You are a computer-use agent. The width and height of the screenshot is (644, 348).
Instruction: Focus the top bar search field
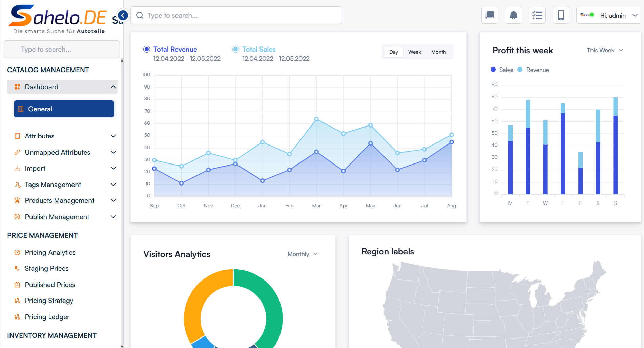(236, 15)
